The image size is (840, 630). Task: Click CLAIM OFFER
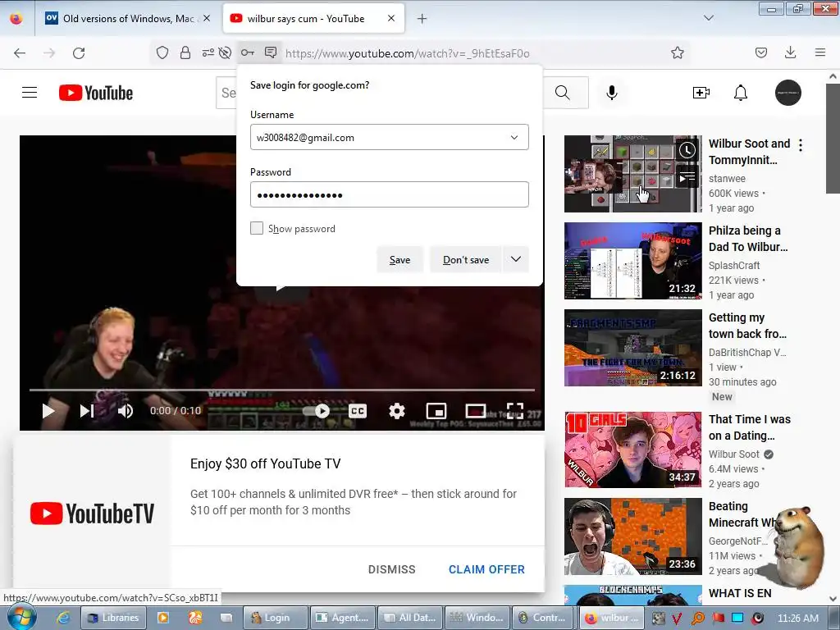point(486,569)
